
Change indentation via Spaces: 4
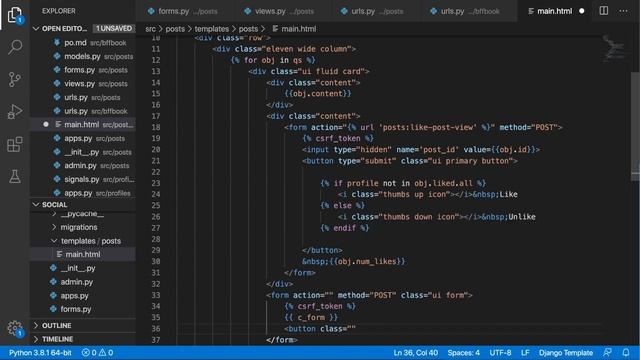click(x=463, y=353)
